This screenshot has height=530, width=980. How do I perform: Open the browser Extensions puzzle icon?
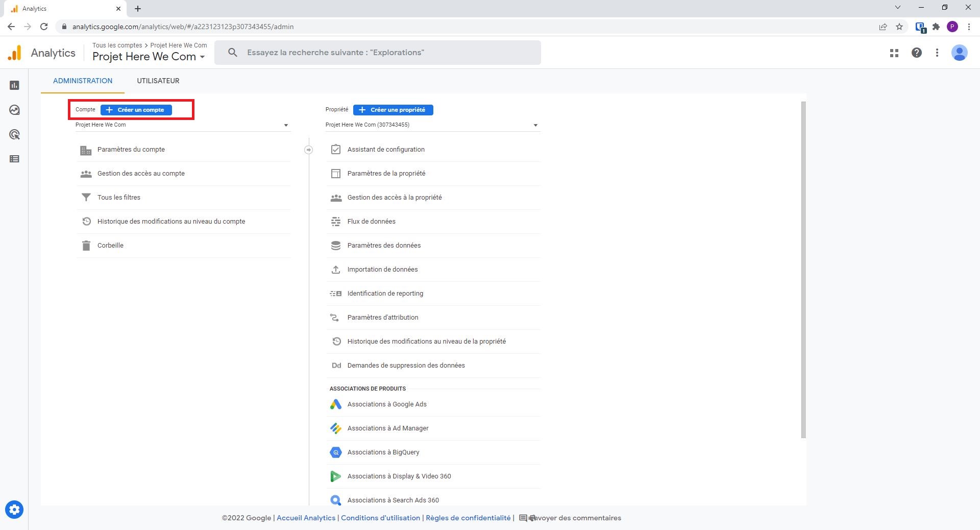point(936,27)
